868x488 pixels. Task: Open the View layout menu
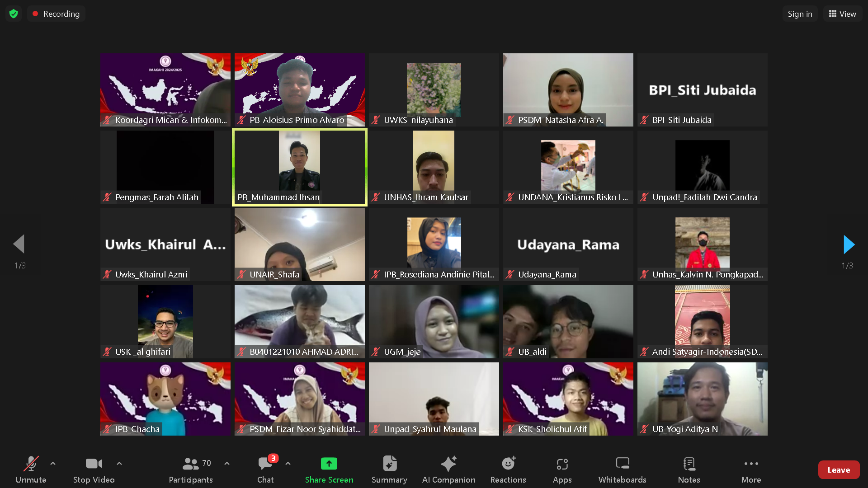pos(842,14)
